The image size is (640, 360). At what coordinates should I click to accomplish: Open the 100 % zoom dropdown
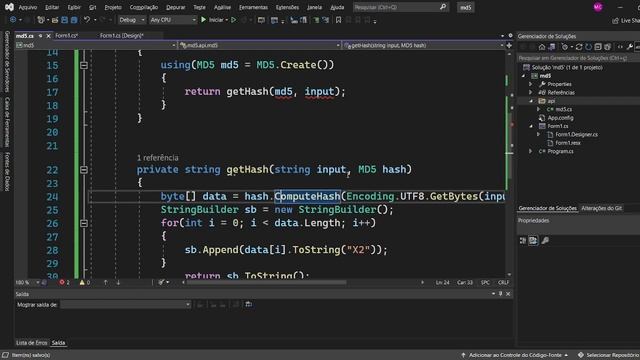28,282
